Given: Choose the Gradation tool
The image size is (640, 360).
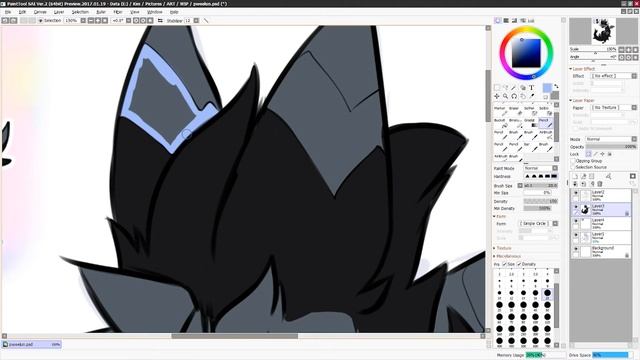Looking at the screenshot, I should (530, 123).
